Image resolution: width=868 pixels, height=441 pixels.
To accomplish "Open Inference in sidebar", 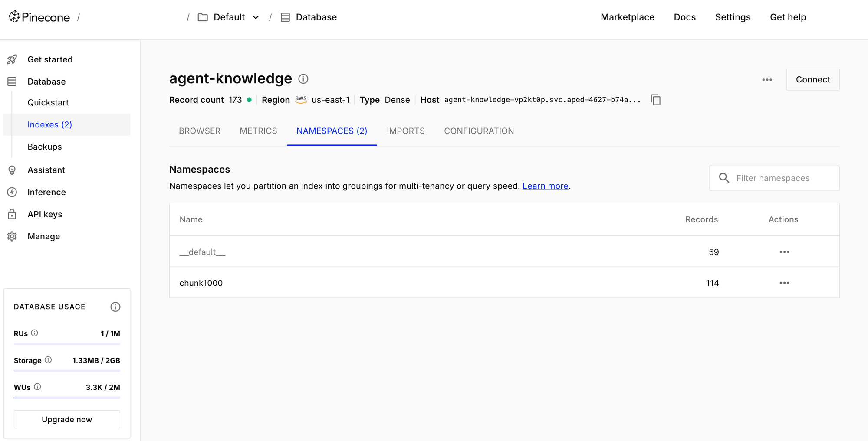I will click(x=46, y=192).
